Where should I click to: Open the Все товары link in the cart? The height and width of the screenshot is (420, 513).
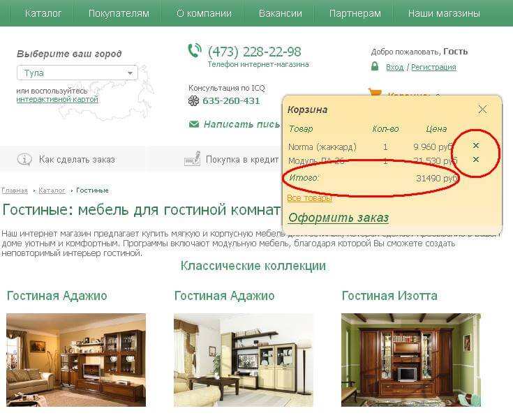309,198
